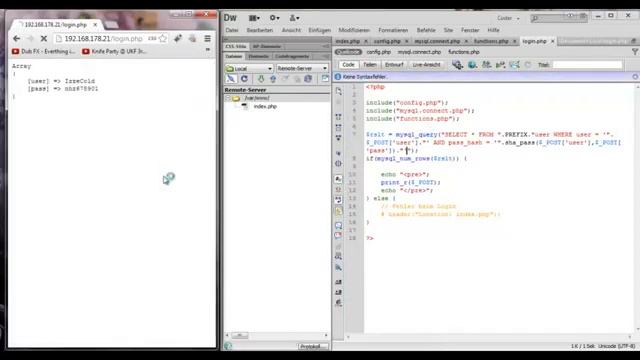Open the Local site dropdown
The width and height of the screenshot is (640, 360).
tap(249, 68)
